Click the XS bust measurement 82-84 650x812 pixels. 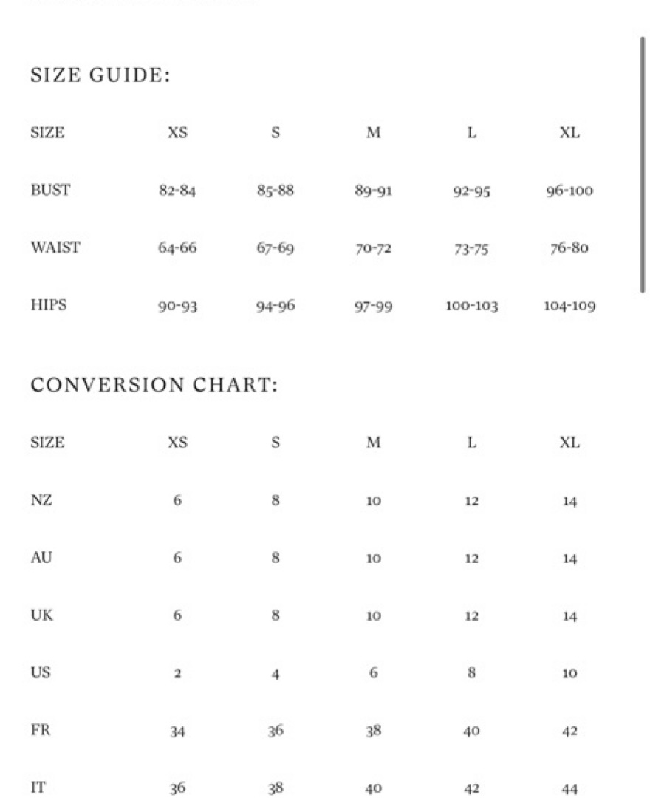click(x=177, y=191)
